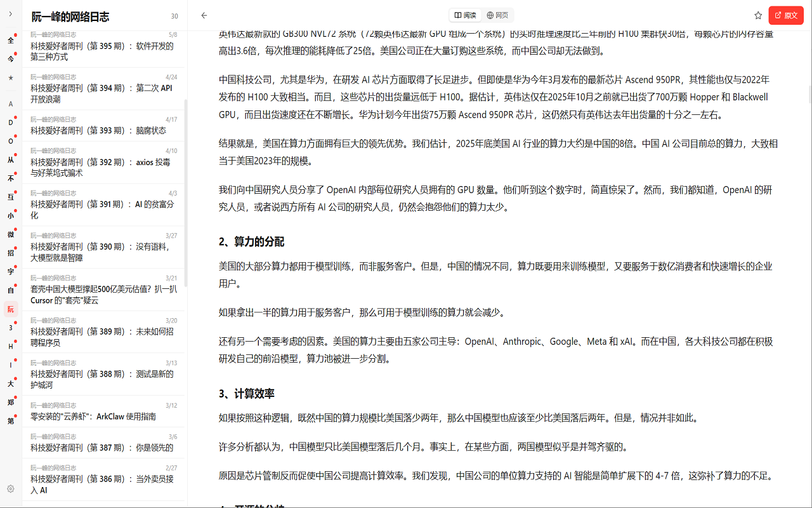Open article 第 393 期 脑腐状态
The image size is (812, 508).
[105, 126]
